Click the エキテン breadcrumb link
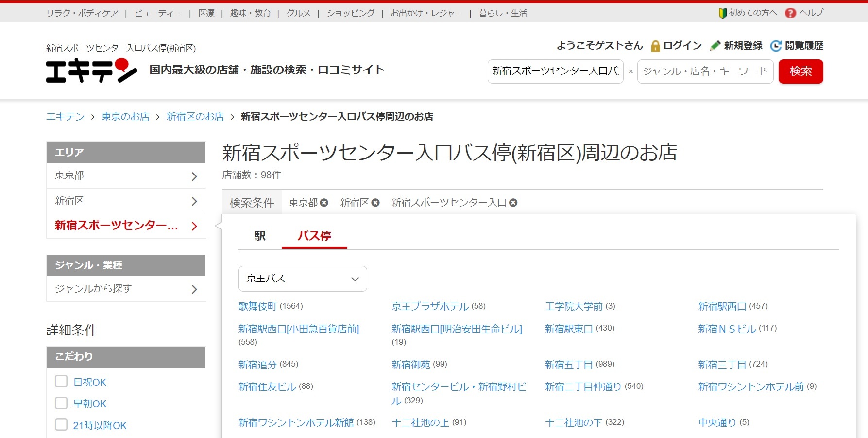The width and height of the screenshot is (868, 438). pyautogui.click(x=66, y=117)
